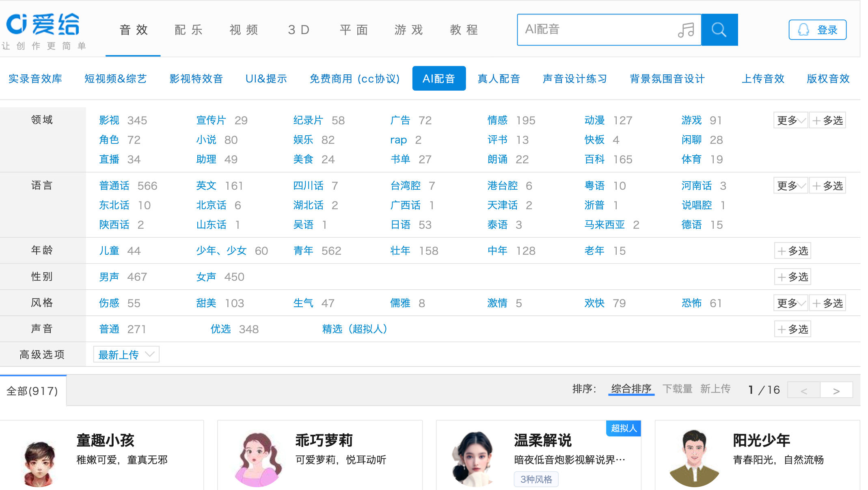Filter by 影视 domain
Image resolution: width=868 pixels, height=490 pixels.
(109, 120)
